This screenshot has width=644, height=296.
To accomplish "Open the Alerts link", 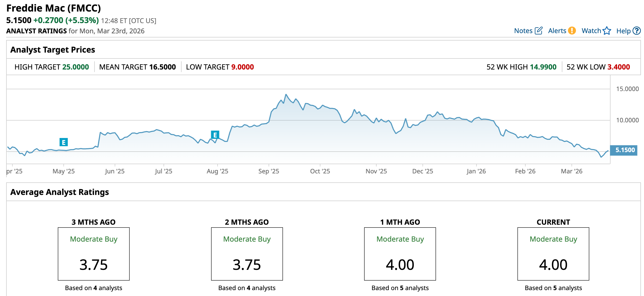I will [557, 31].
